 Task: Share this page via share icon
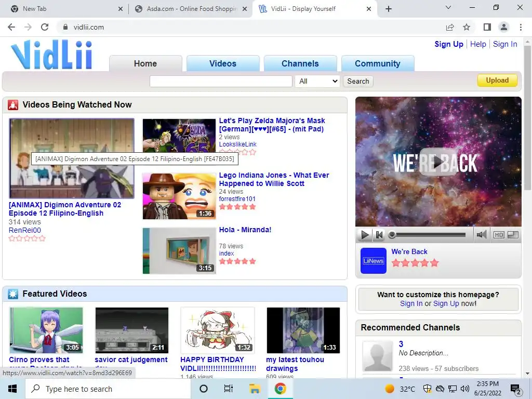pyautogui.click(x=450, y=27)
